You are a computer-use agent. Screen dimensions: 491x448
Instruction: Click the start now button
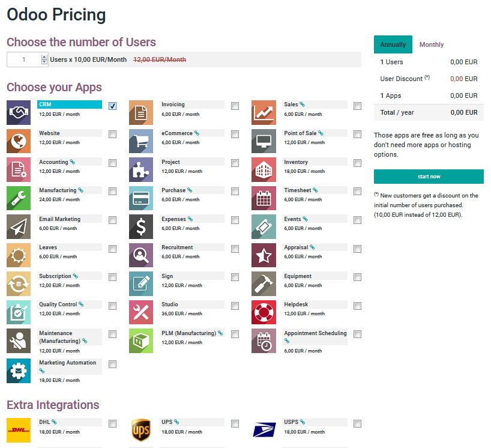[429, 177]
